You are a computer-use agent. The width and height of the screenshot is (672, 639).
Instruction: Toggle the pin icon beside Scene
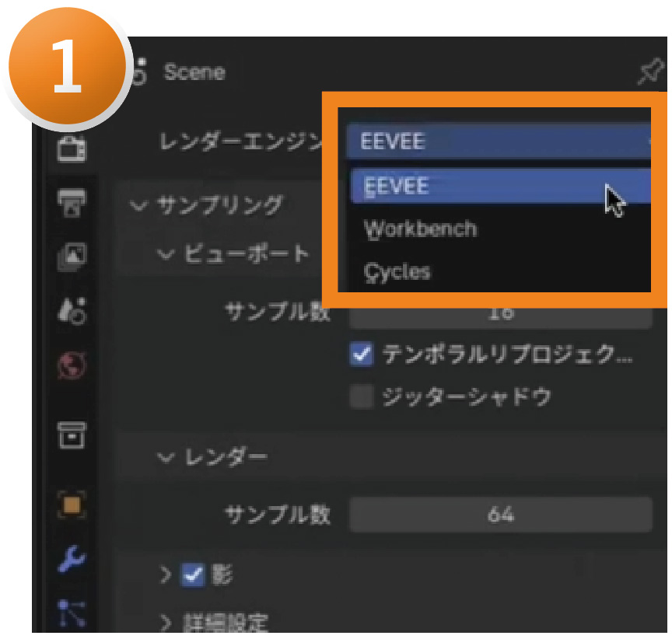[x=650, y=72]
